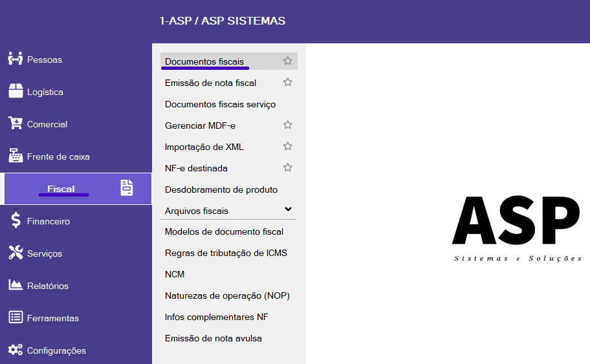Click the Frente de caixa register icon

[x=15, y=156]
